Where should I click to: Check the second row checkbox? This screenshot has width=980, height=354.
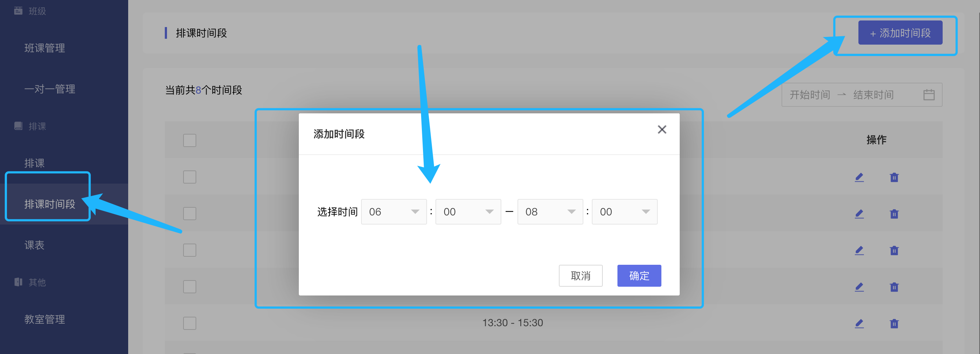point(189,214)
